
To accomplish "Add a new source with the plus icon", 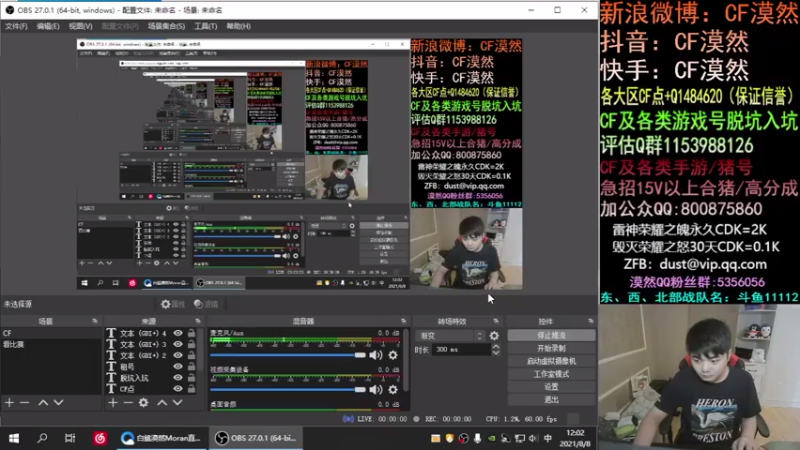I will tap(113, 403).
